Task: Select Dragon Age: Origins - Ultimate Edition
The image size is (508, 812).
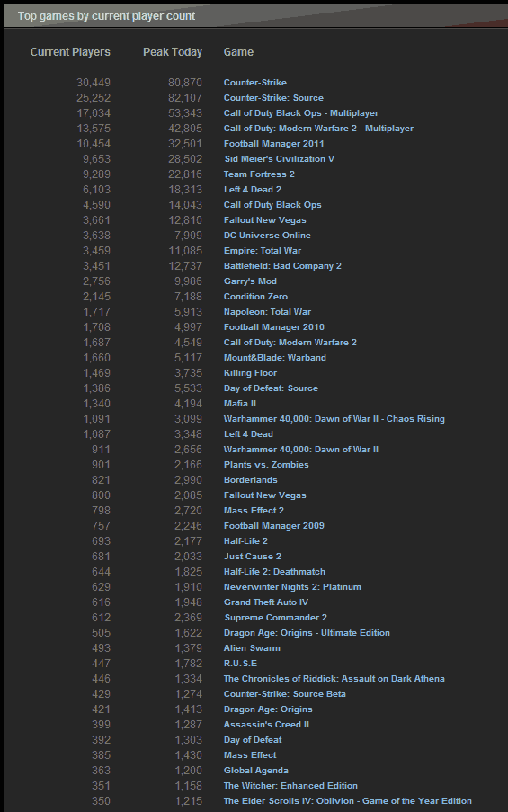Action: (307, 632)
